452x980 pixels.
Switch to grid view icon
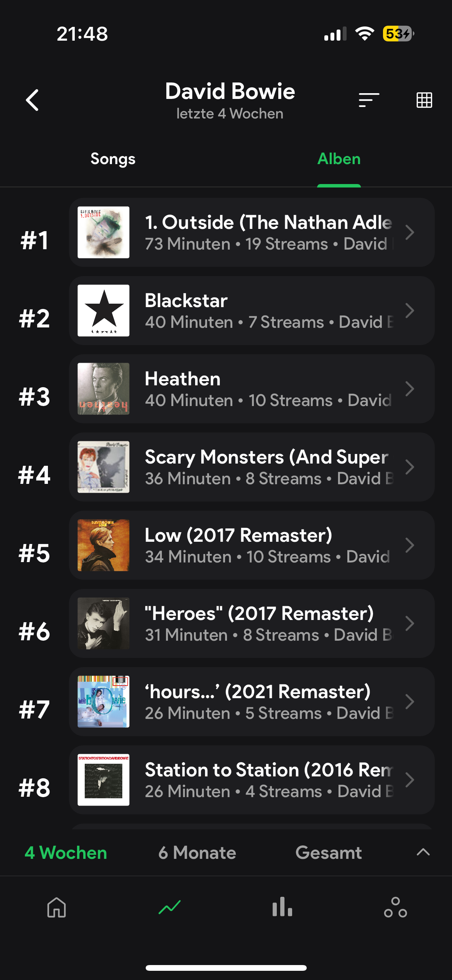coord(424,100)
